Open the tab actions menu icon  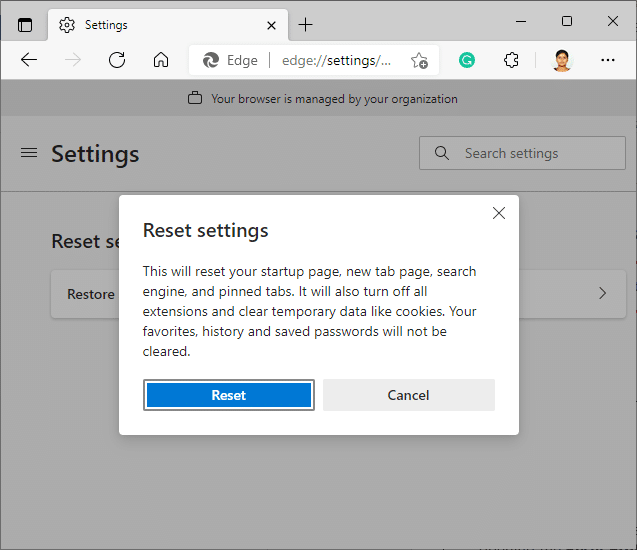coord(25,24)
